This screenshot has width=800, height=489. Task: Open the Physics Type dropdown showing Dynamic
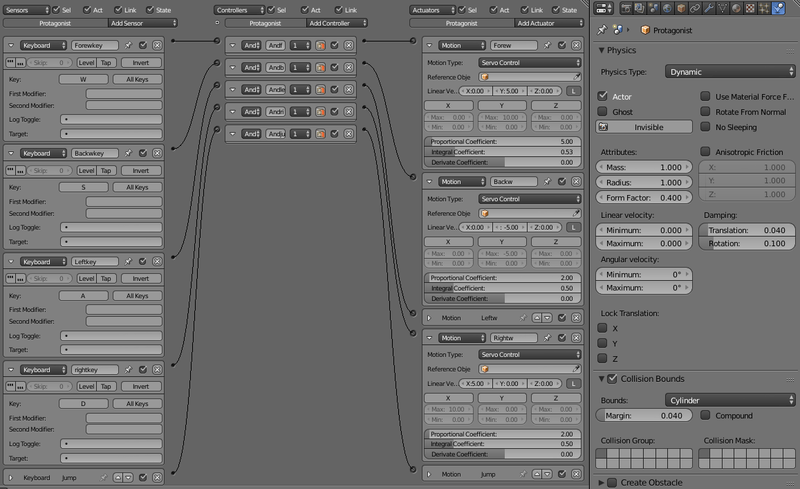pos(730,72)
